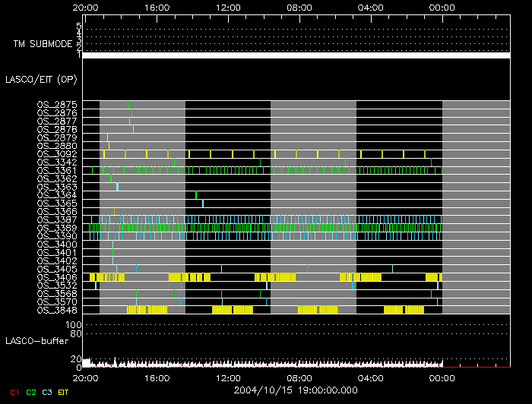Click the green marker in OS_3401 row

tap(112, 252)
